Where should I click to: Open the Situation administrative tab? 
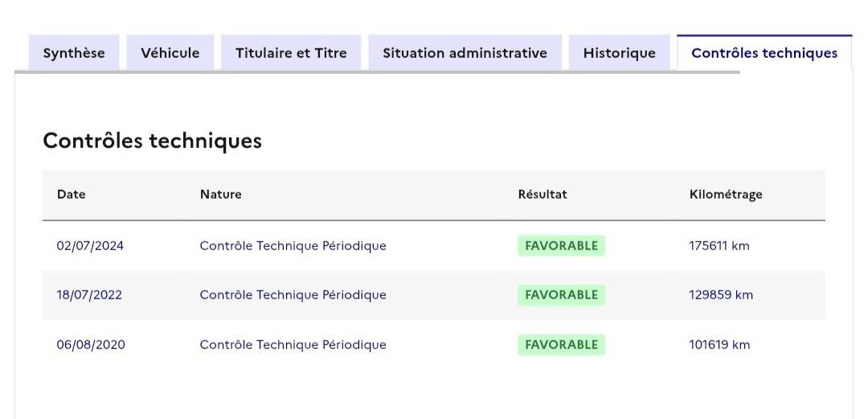pos(465,52)
